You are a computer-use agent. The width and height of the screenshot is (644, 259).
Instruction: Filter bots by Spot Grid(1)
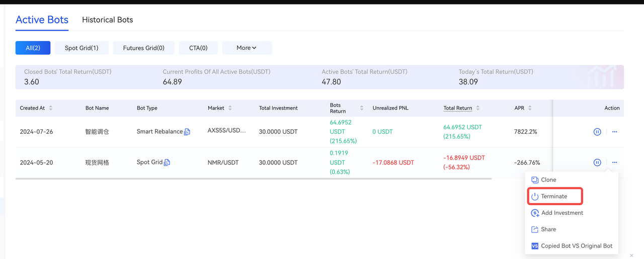click(82, 48)
